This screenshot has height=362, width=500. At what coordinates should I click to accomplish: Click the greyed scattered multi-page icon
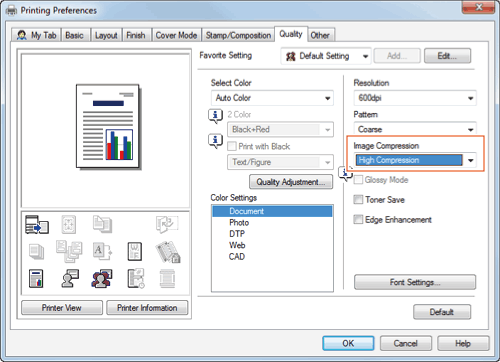coord(69,251)
